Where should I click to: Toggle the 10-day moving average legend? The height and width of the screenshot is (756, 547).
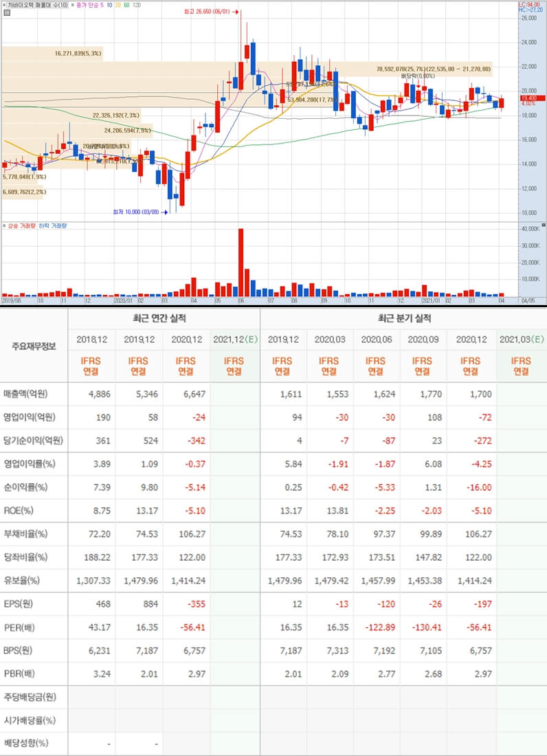pyautogui.click(x=109, y=5)
